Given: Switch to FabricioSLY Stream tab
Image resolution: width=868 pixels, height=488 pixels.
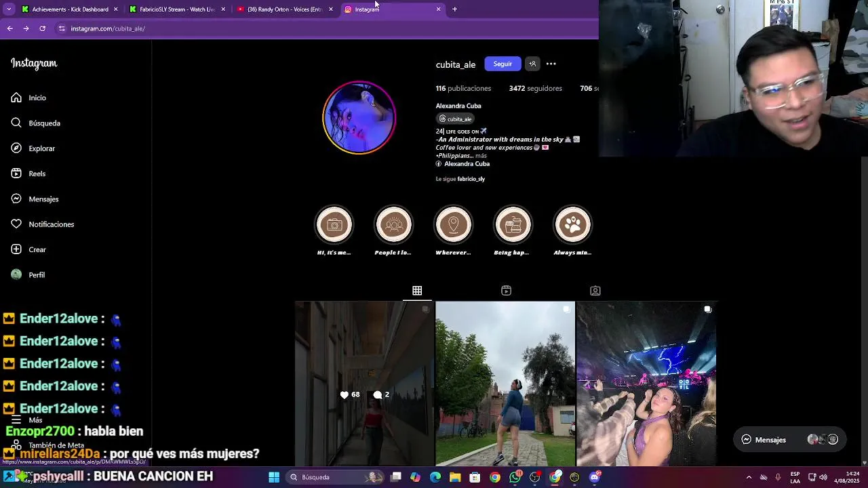Looking at the screenshot, I should (177, 9).
